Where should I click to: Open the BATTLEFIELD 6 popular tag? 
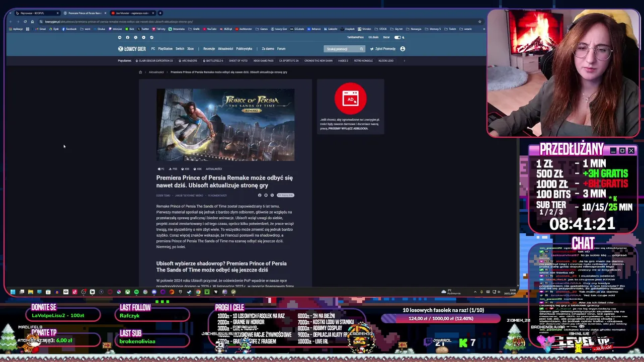[213, 61]
